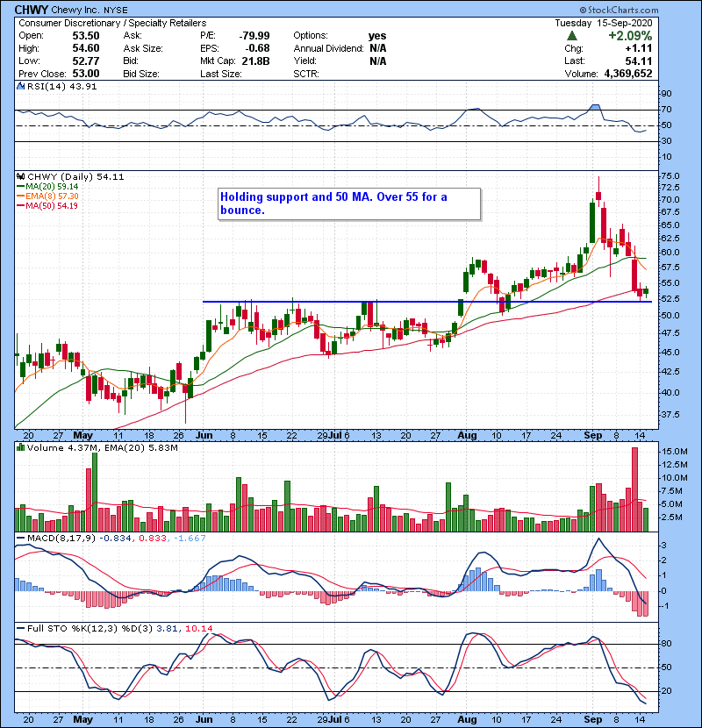Click the 37.5 price axis label

coord(670,414)
